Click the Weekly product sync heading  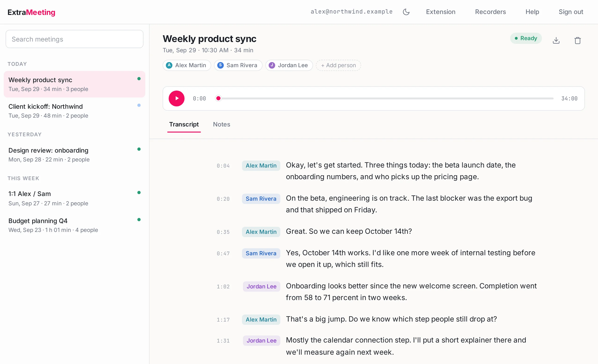[210, 39]
